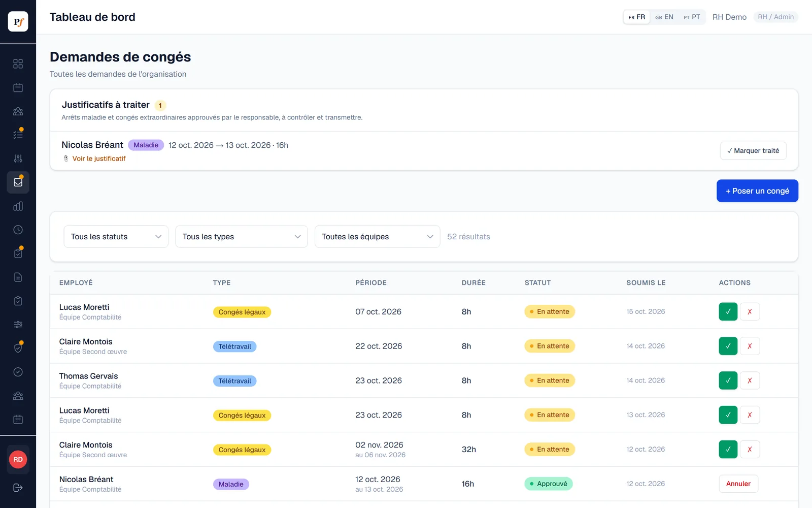Open the checklist icon with the orange badge
Viewport: 812px width, 508px height.
[x=18, y=135]
